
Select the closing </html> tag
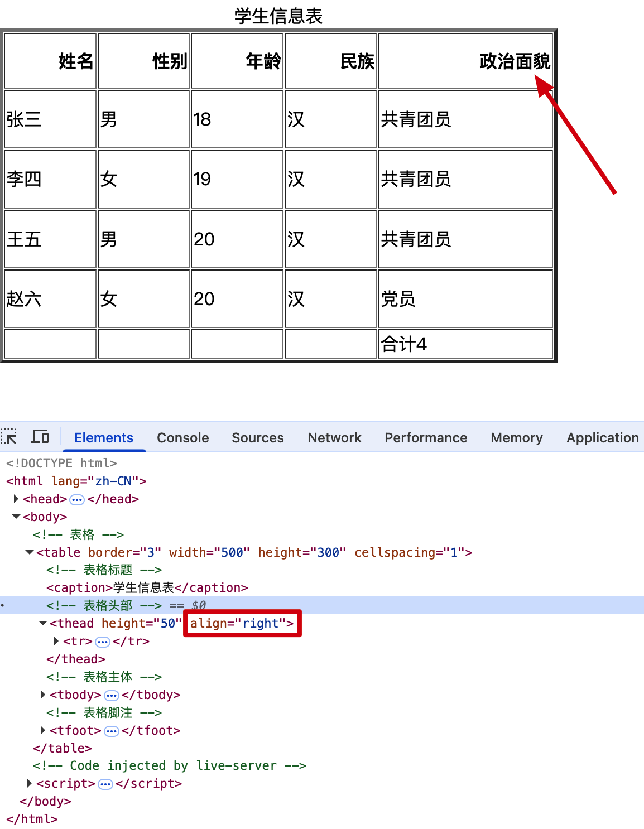click(32, 819)
